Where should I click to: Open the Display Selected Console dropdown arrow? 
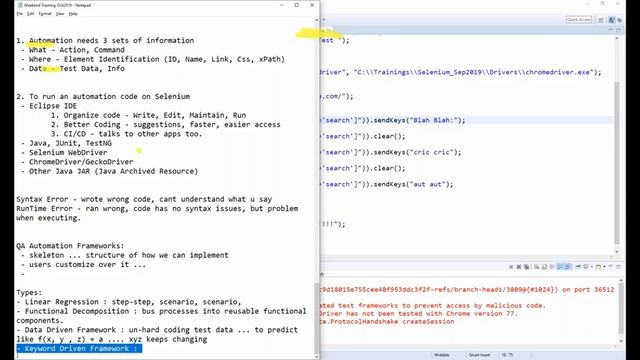click(x=592, y=267)
